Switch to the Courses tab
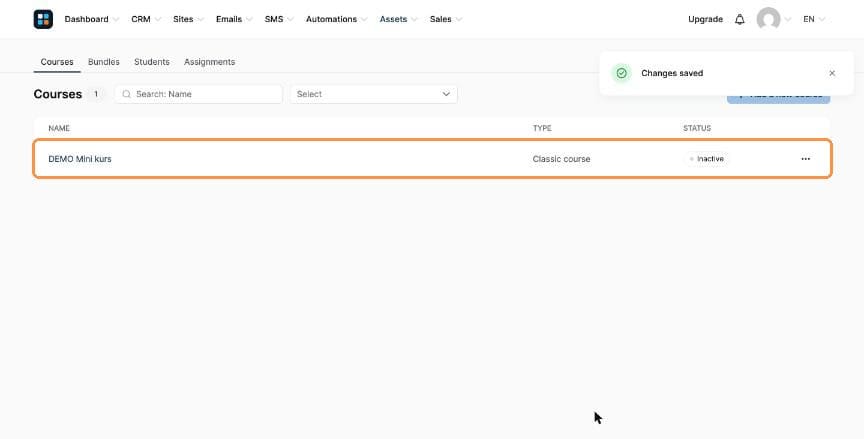 coord(57,62)
